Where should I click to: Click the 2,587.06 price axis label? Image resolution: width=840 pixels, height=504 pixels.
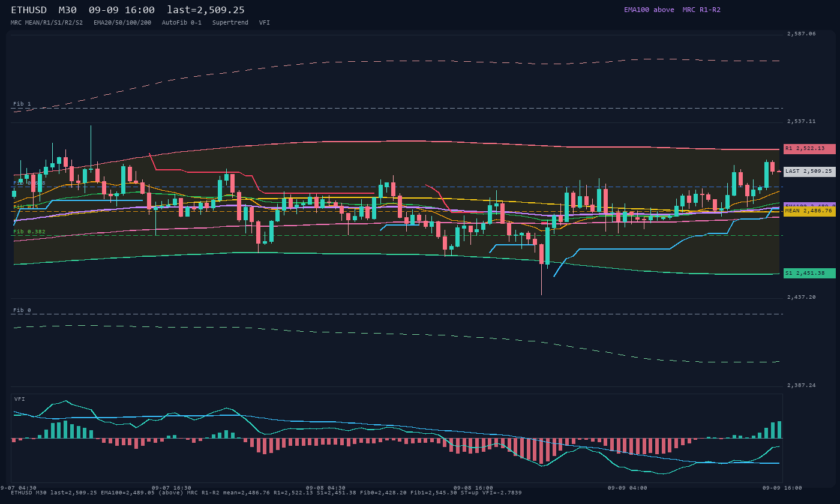click(x=802, y=34)
